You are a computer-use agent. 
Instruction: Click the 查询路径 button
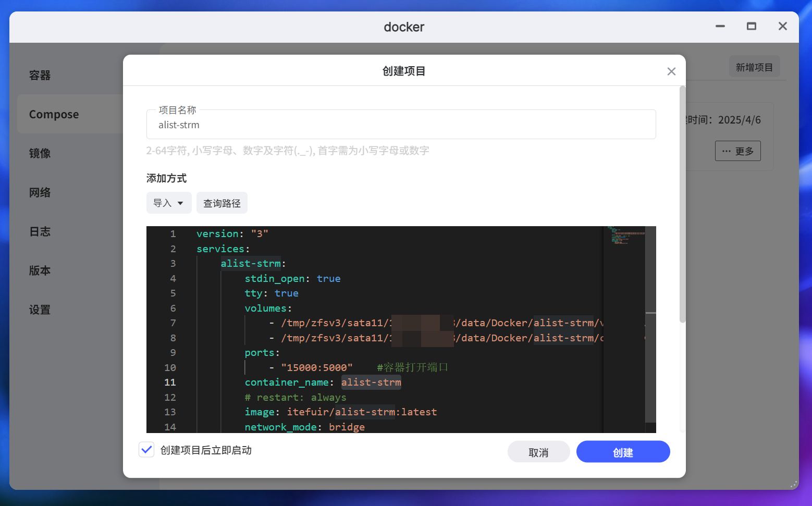point(222,203)
